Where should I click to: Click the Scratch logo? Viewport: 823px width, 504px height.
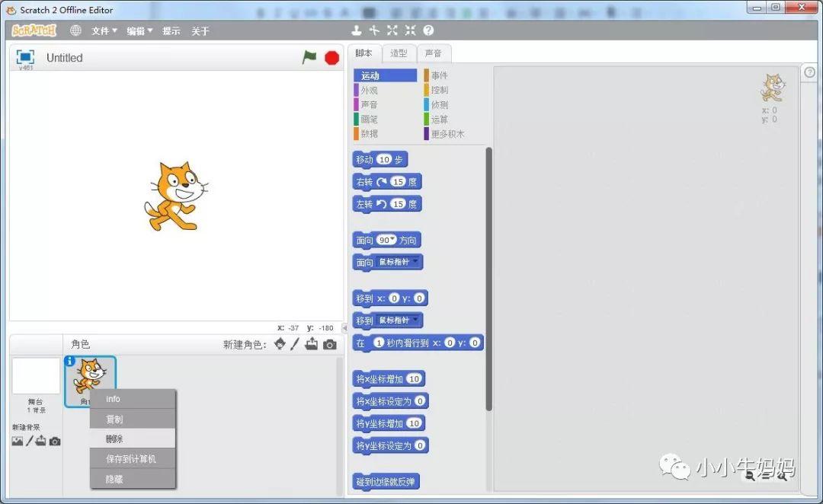point(34,30)
